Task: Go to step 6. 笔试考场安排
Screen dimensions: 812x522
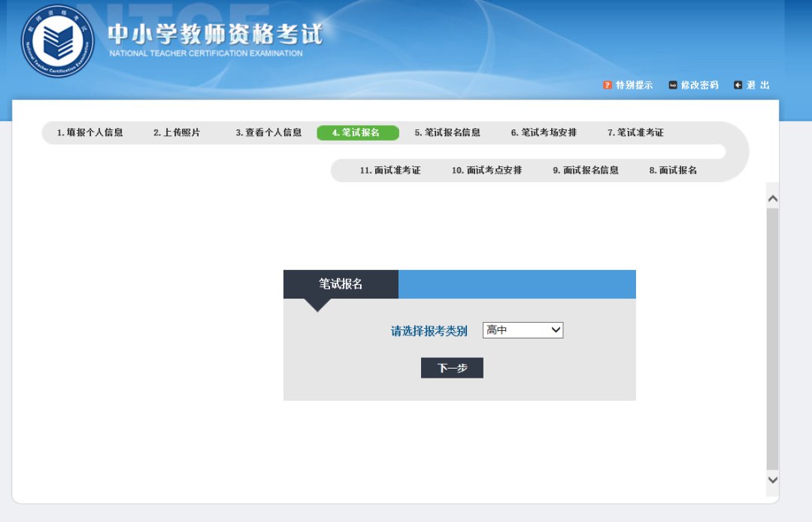Action: tap(544, 132)
